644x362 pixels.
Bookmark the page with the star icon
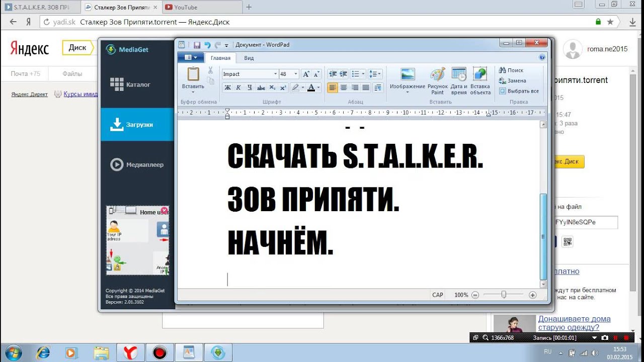click(610, 22)
